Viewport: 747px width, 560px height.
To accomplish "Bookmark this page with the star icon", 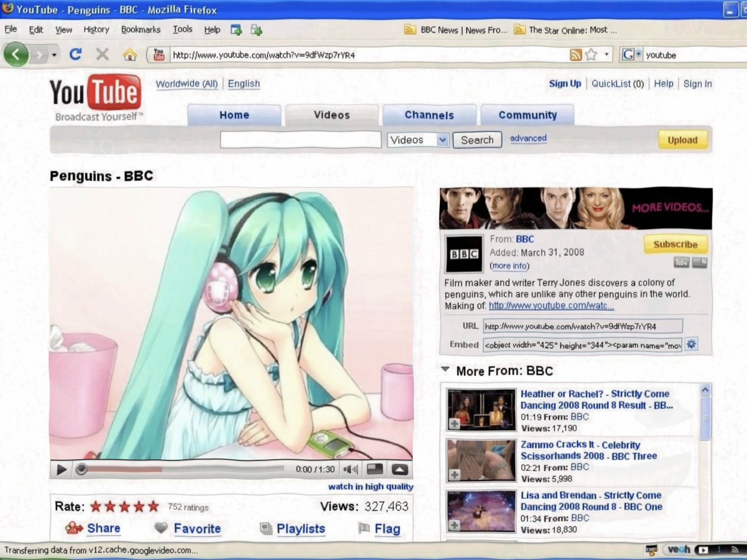I will [x=591, y=54].
